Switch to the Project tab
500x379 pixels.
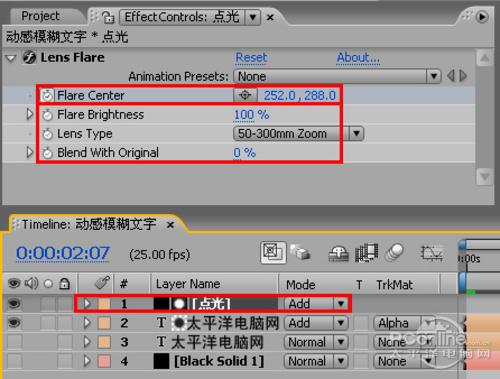(x=40, y=16)
